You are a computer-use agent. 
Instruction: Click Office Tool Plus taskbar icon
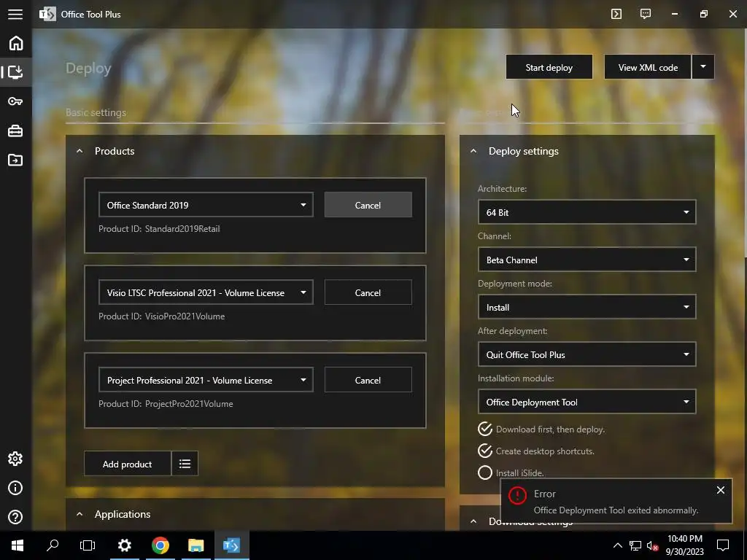231,545
